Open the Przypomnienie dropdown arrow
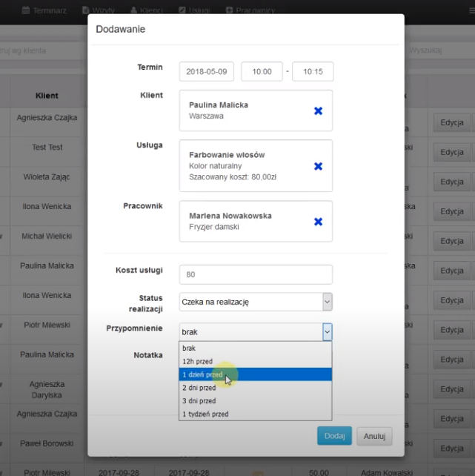This screenshot has height=476, width=475. (327, 332)
